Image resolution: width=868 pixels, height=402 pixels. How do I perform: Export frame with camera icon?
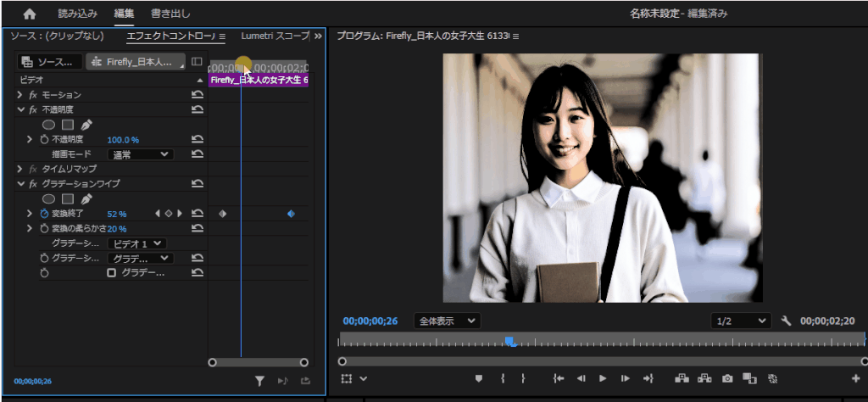coord(727,379)
